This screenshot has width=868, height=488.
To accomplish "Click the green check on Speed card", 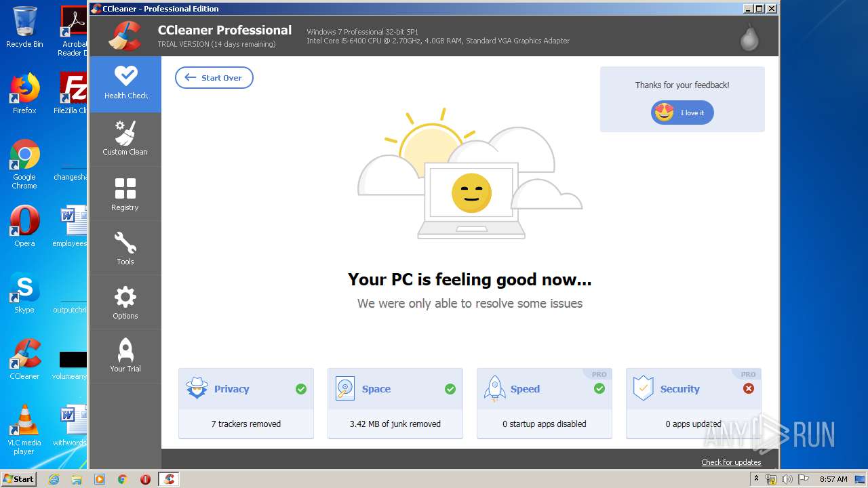I will pos(599,389).
